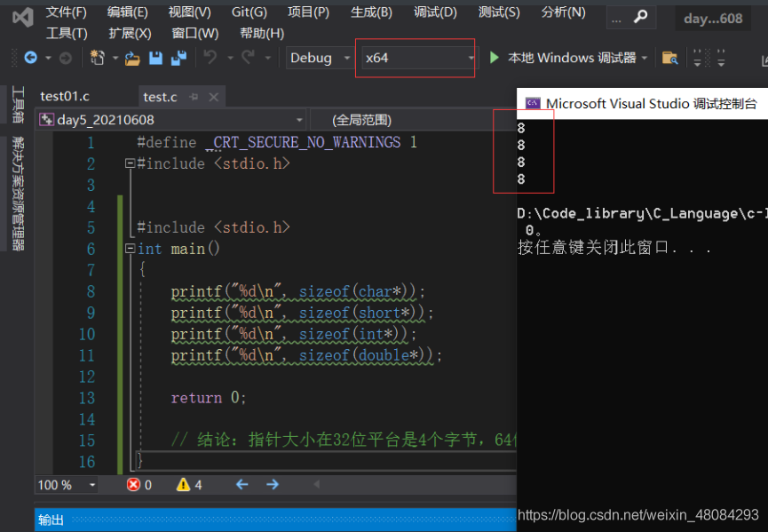Screen dimensions: 768x532
Task: Close the test.c tab
Action: click(214, 97)
